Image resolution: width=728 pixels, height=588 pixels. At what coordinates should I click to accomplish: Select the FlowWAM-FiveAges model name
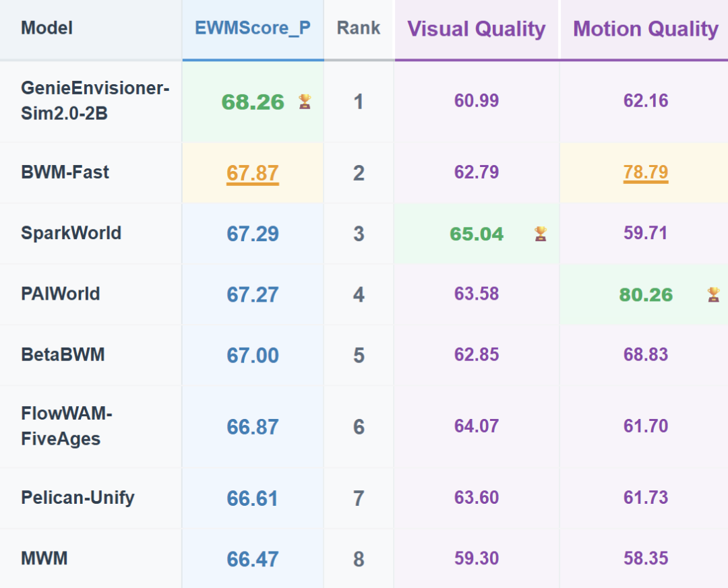(66, 426)
